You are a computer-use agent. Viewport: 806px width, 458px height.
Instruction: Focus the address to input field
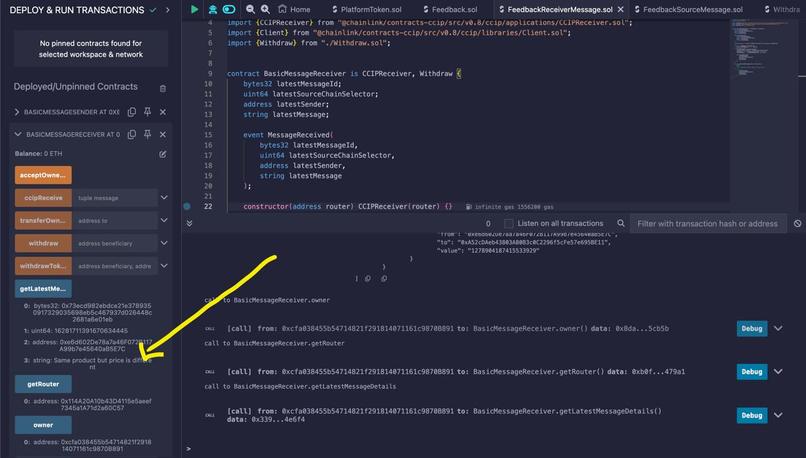click(x=115, y=220)
